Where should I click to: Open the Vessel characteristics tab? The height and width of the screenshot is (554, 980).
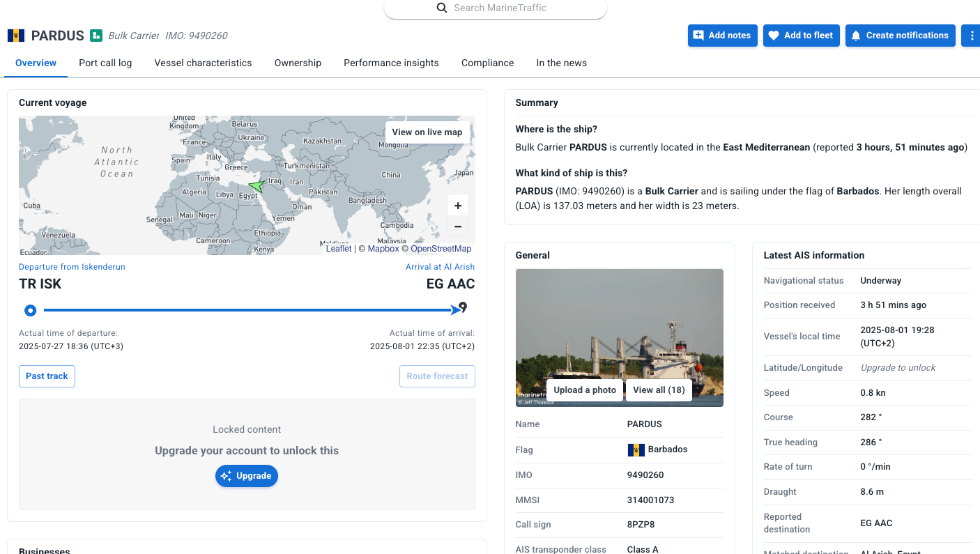pos(203,63)
